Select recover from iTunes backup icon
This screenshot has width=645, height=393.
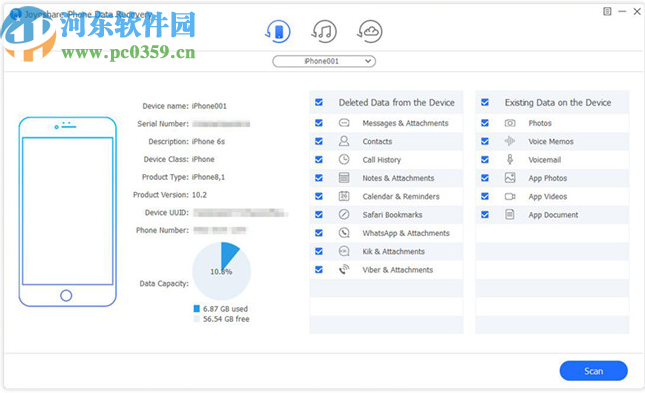pyautogui.click(x=324, y=31)
